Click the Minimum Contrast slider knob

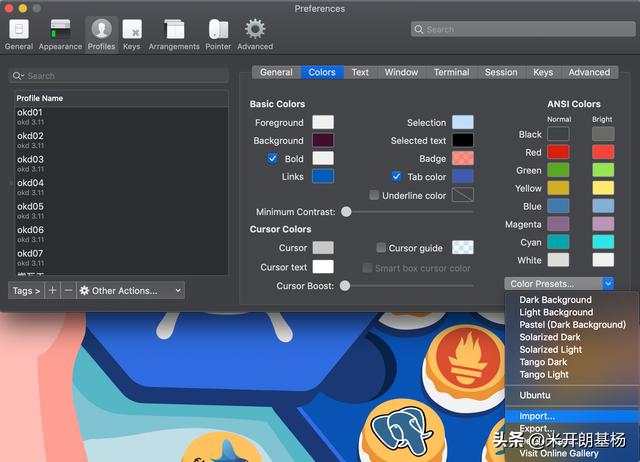pos(346,211)
